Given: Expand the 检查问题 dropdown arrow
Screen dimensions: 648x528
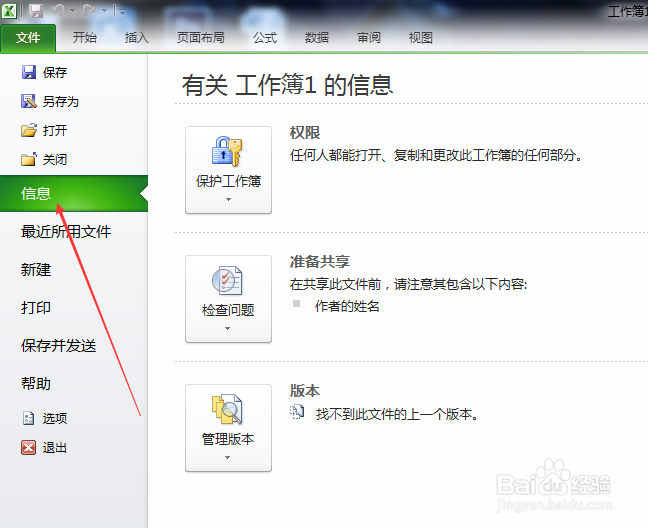Looking at the screenshot, I should (x=228, y=328).
